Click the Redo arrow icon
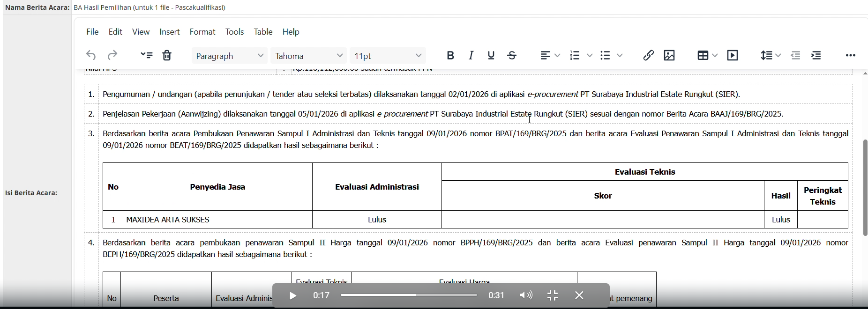Viewport: 868px width, 309px height. pyautogui.click(x=112, y=56)
